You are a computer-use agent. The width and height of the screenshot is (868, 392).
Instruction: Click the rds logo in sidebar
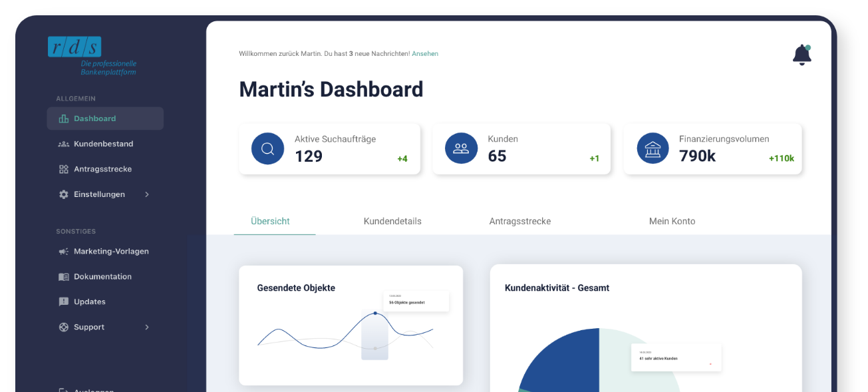[x=74, y=47]
